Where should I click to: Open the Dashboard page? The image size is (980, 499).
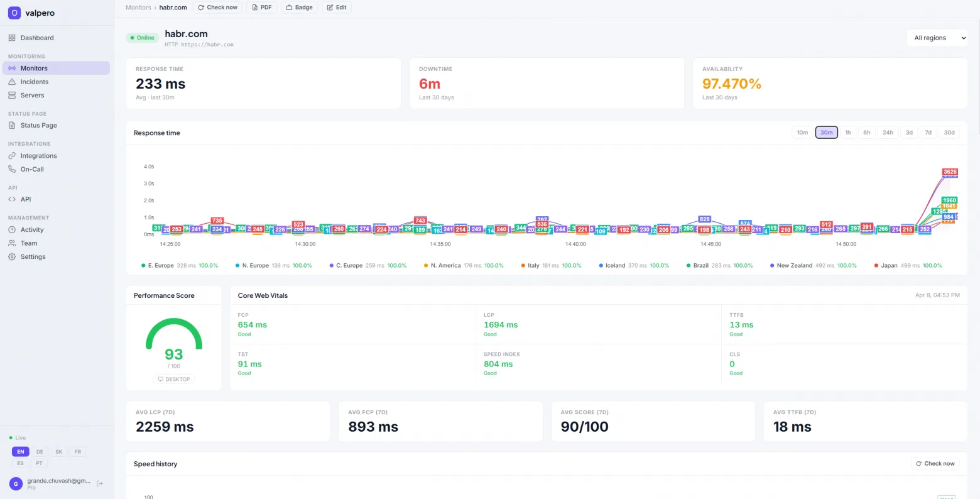click(57, 38)
